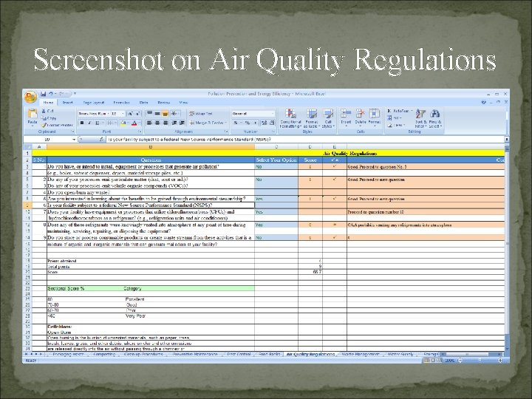Increase decimal places
The width and height of the screenshot is (532, 399).
tap(265, 123)
